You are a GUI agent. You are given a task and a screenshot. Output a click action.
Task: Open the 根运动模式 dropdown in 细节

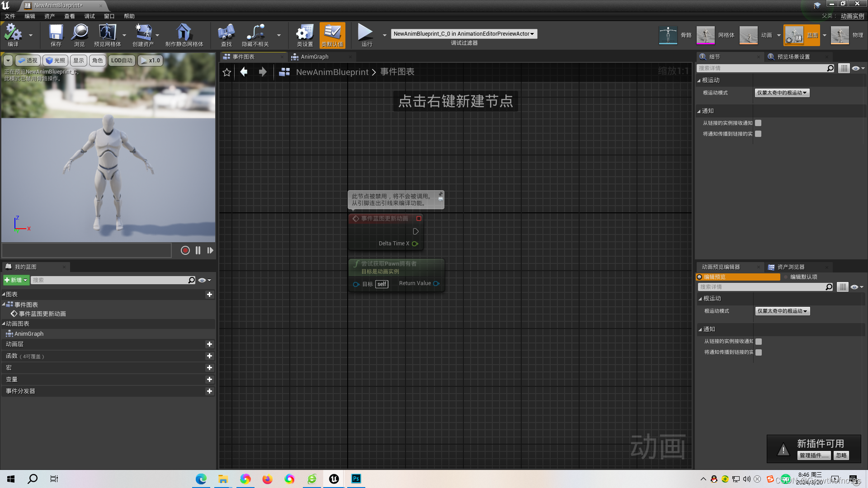pyautogui.click(x=782, y=93)
